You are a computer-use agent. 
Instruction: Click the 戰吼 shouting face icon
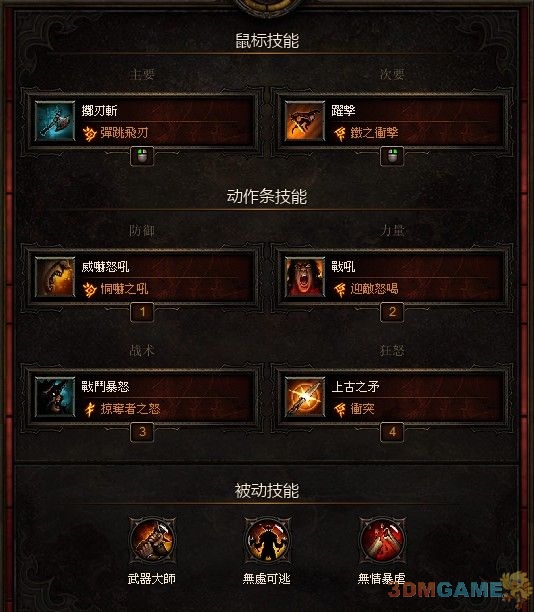click(305, 277)
